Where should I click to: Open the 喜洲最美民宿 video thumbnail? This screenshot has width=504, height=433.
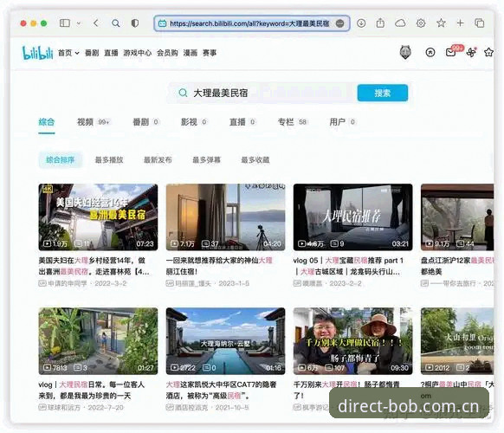(98, 217)
